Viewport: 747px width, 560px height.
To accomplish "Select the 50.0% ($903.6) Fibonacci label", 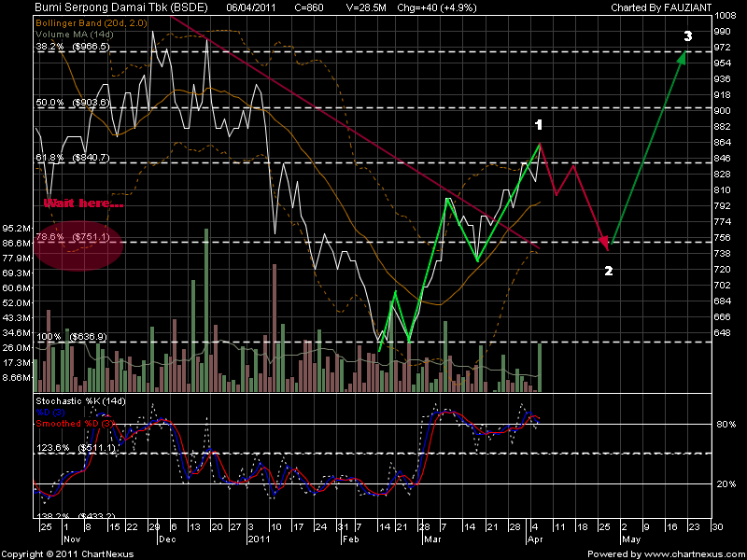I will coord(73,103).
